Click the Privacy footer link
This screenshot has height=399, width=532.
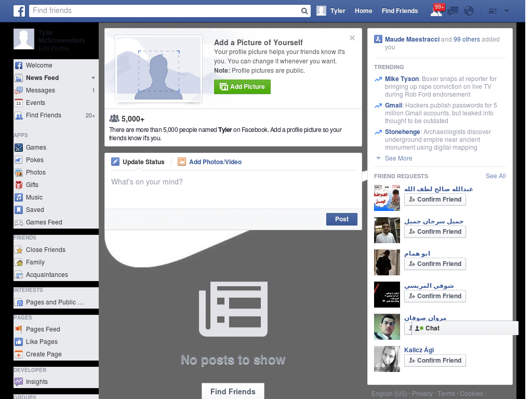pos(422,394)
